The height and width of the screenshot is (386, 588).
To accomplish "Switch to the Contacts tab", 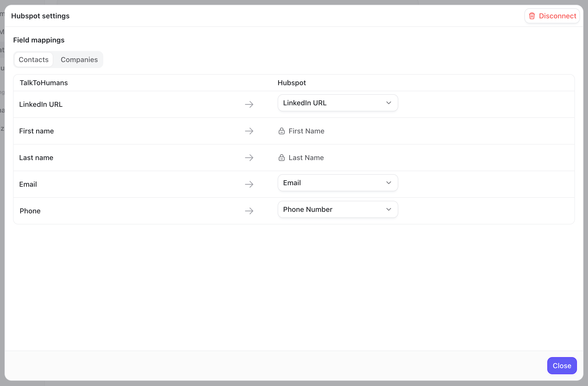I will point(33,60).
